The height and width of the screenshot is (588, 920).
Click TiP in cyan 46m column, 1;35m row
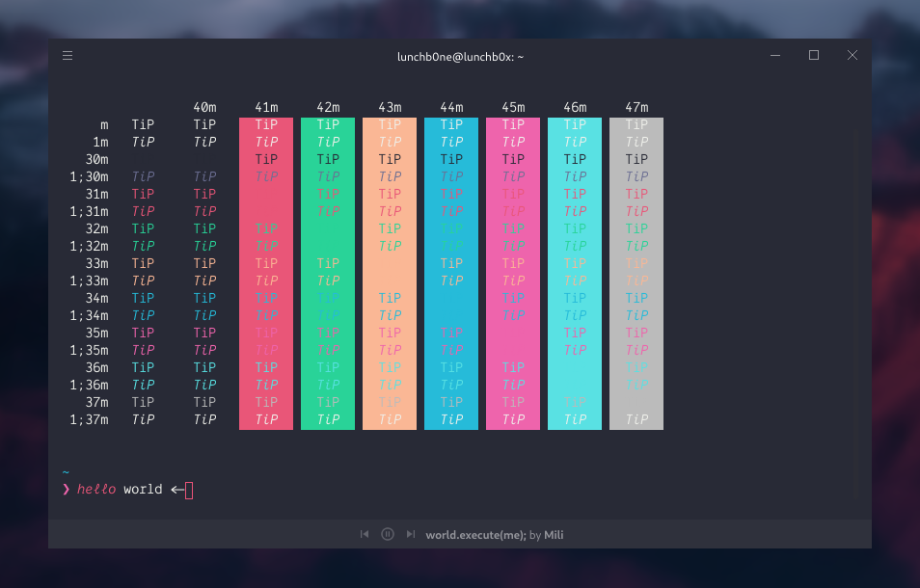tap(575, 350)
